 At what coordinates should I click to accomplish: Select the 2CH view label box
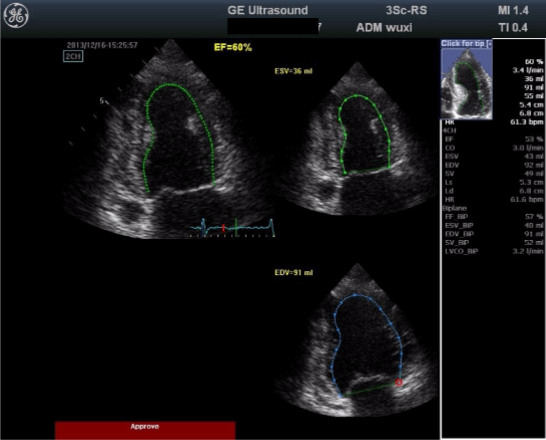[x=73, y=56]
